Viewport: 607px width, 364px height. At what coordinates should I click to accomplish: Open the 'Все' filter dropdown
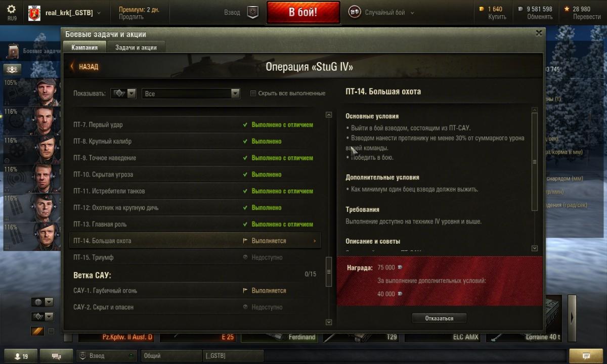[x=191, y=94]
